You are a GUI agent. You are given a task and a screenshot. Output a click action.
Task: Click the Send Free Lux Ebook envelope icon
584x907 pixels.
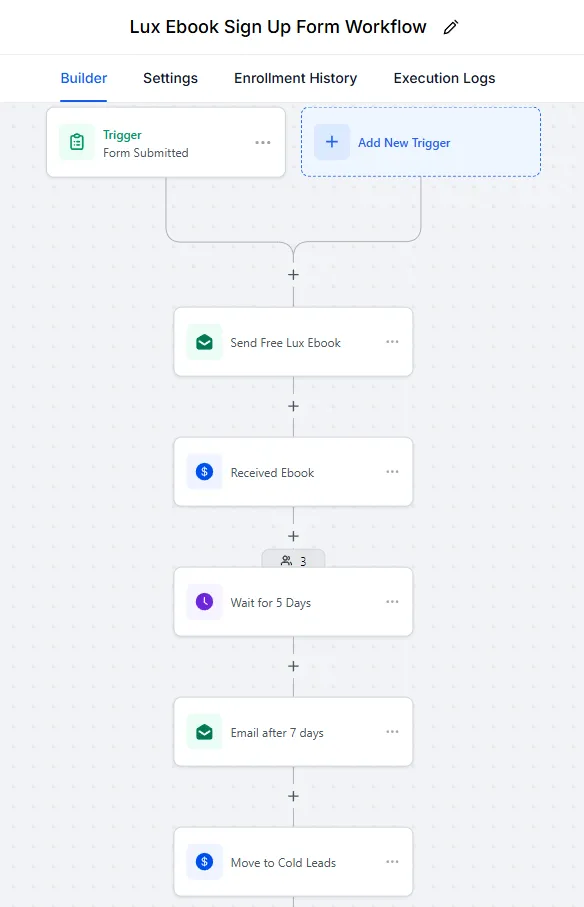(x=204, y=342)
